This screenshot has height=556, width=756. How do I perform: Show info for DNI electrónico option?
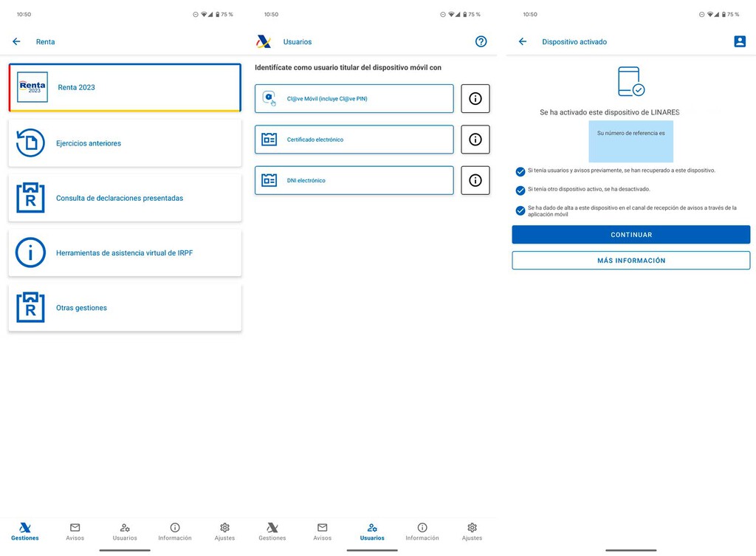pyautogui.click(x=475, y=180)
